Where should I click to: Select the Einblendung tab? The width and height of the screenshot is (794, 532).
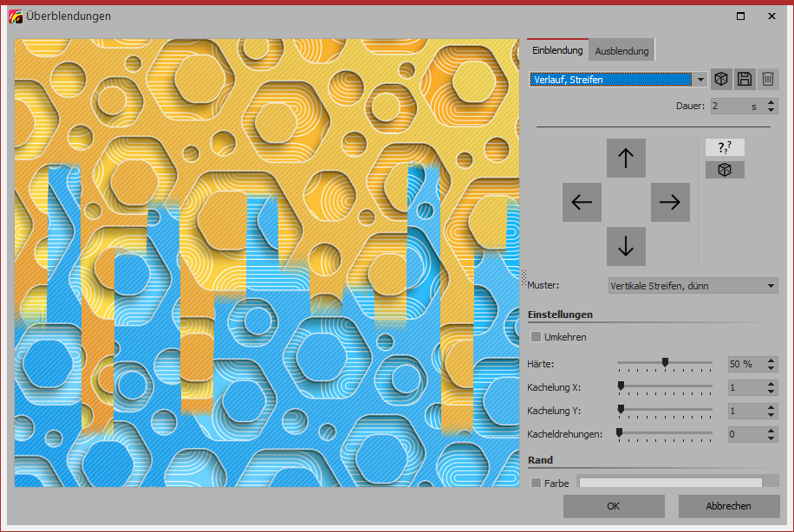557,51
